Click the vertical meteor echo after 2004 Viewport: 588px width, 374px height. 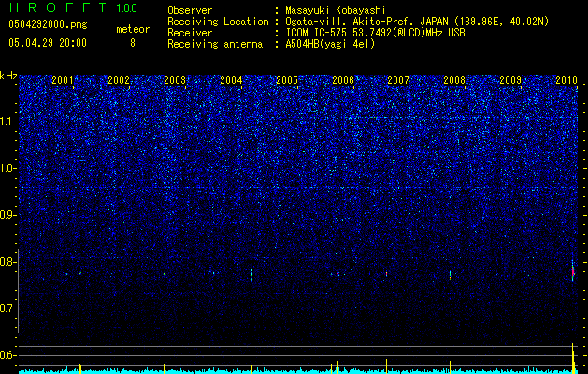click(251, 275)
